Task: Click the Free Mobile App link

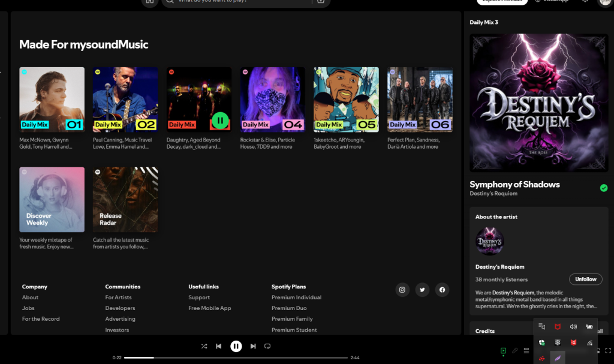Action: pos(209,308)
